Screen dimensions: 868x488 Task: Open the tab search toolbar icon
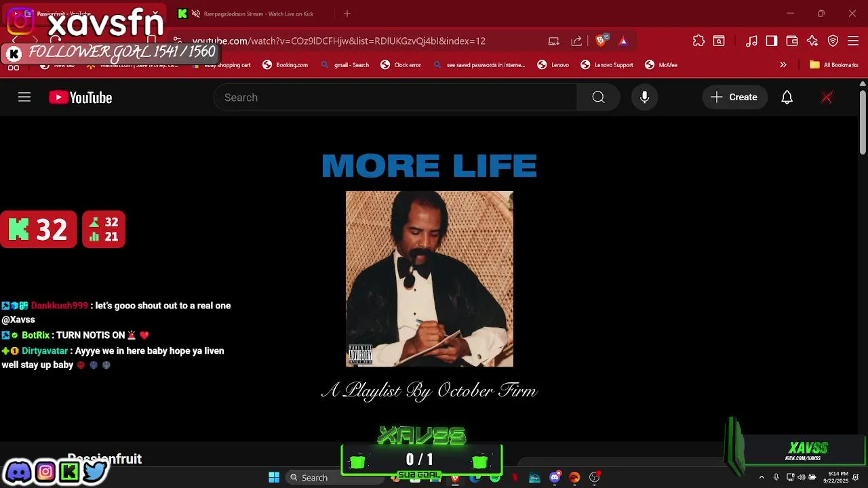719,41
